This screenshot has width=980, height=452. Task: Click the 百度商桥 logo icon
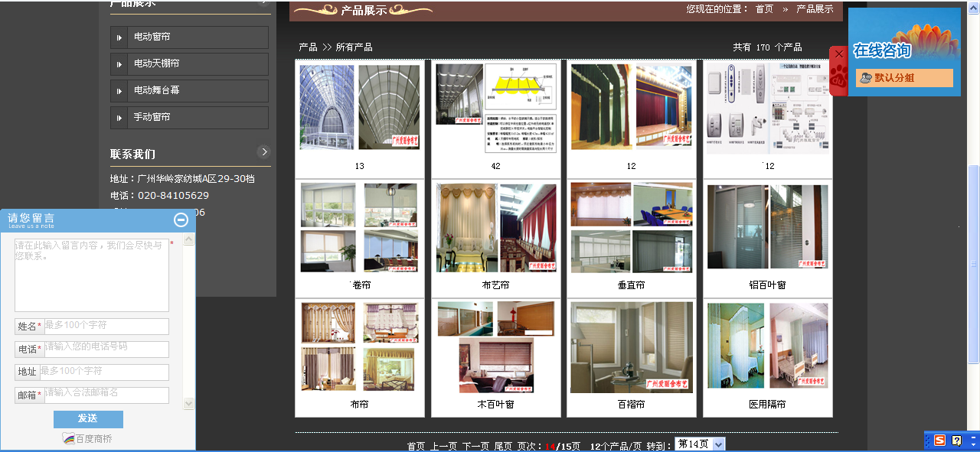[69, 439]
